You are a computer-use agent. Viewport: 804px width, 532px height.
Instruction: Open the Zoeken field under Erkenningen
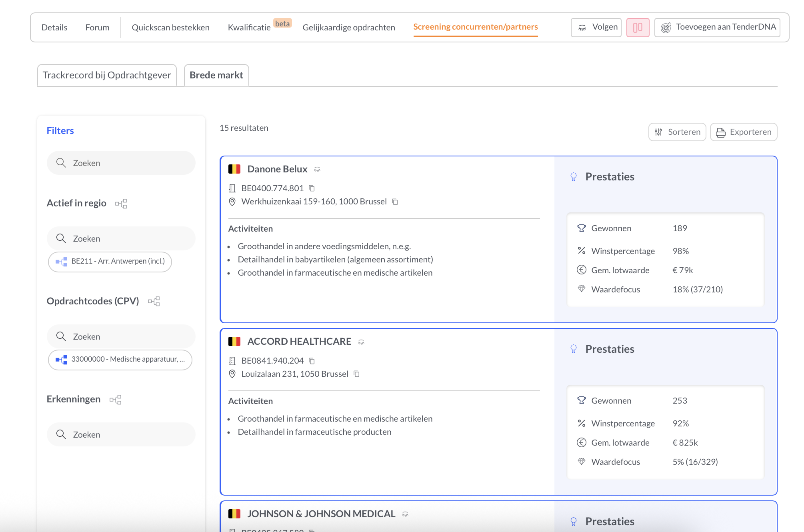coord(121,434)
